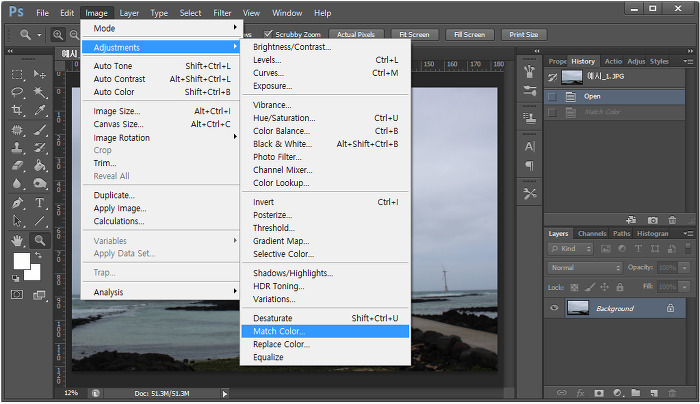Select the Move tool

point(40,74)
